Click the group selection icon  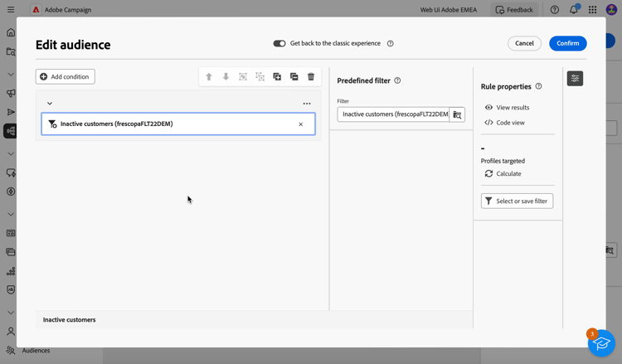[x=243, y=77]
